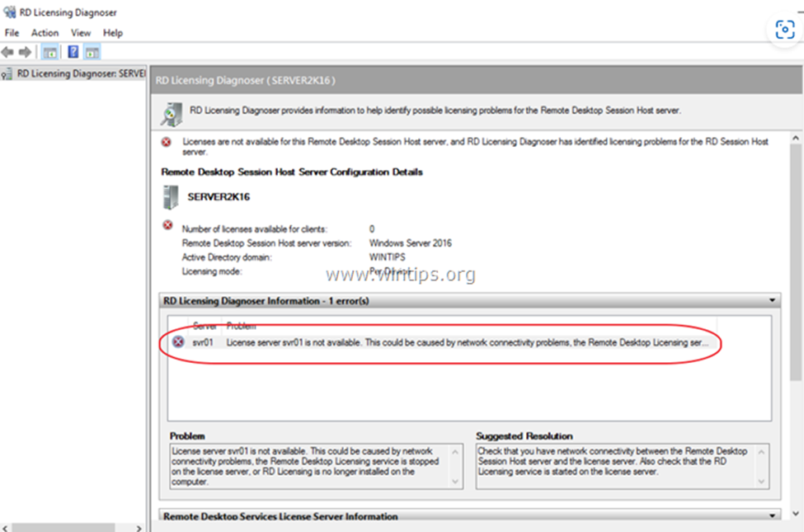Click the diagnoser description header icon
Screen dimensions: 804x532
coord(172,114)
